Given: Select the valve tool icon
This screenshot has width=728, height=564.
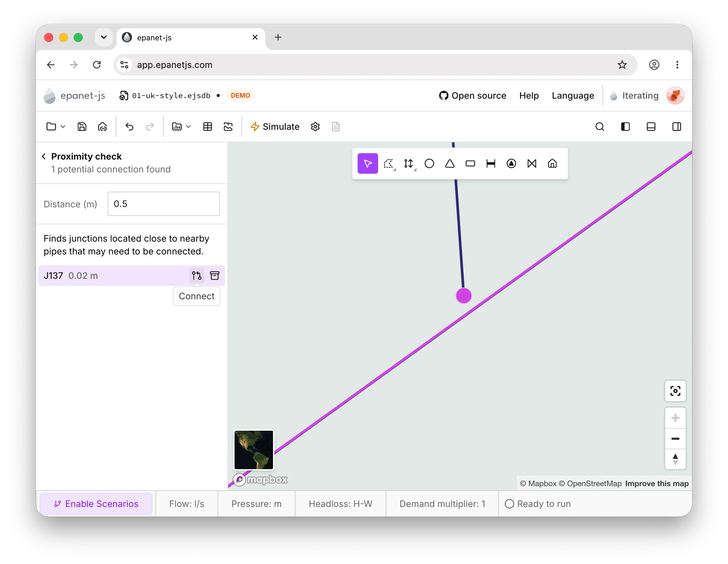Looking at the screenshot, I should [x=532, y=164].
